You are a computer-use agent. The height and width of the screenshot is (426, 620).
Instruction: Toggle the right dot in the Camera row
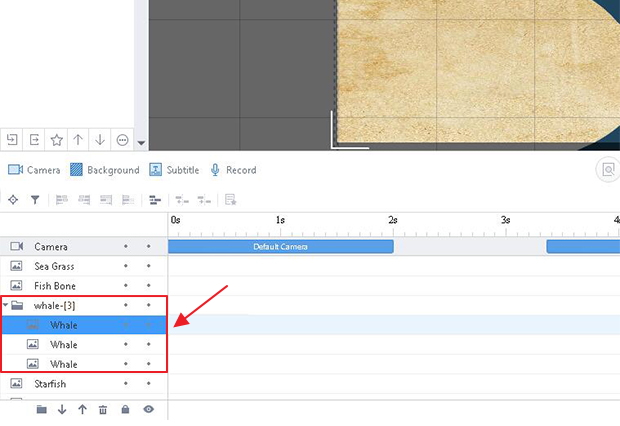click(149, 246)
